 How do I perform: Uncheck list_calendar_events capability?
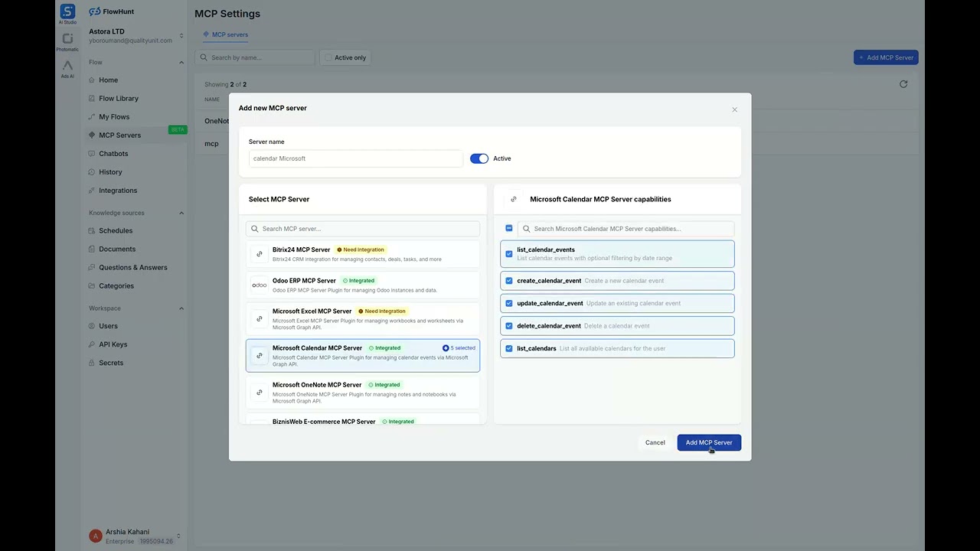click(x=509, y=253)
